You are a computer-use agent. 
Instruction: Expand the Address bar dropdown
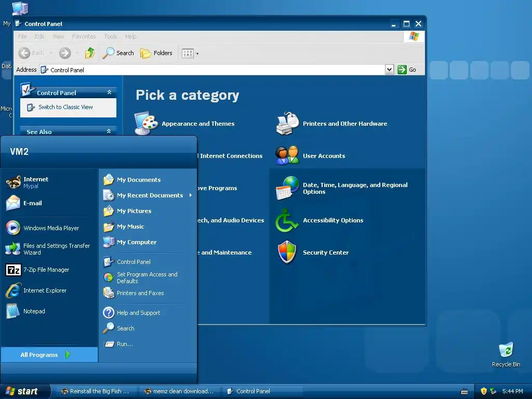(x=389, y=70)
